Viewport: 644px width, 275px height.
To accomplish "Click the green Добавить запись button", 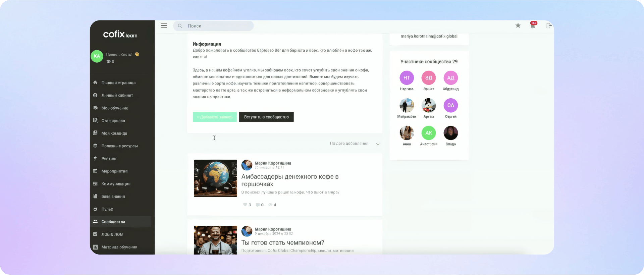I will coord(215,117).
